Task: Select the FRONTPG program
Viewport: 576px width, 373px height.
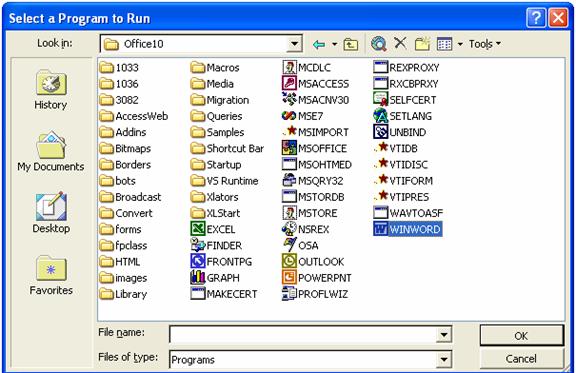Action: tap(221, 262)
